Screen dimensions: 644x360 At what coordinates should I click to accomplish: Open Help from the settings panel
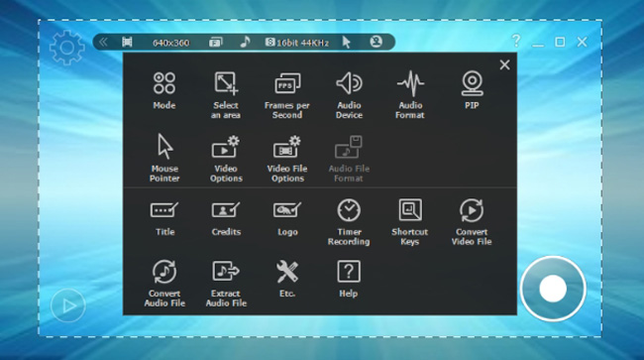pyautogui.click(x=349, y=279)
